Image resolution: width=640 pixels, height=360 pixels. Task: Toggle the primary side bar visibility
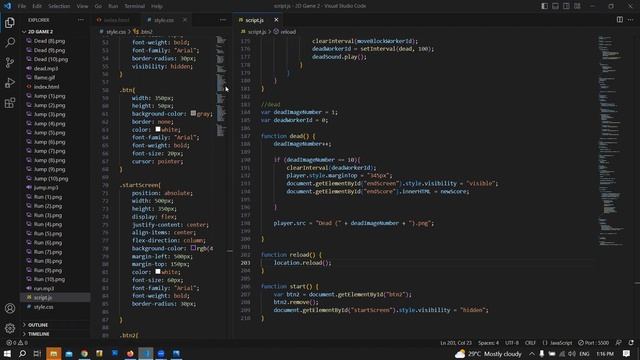[544, 6]
